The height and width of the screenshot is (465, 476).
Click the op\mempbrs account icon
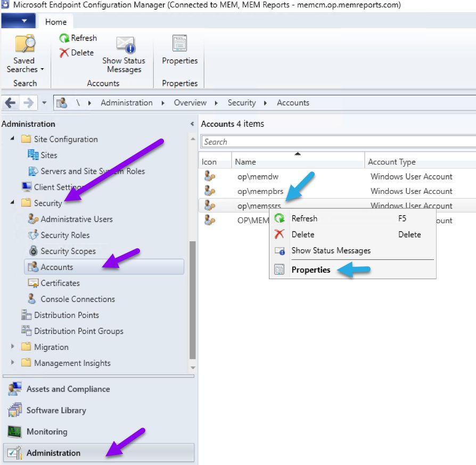point(209,191)
